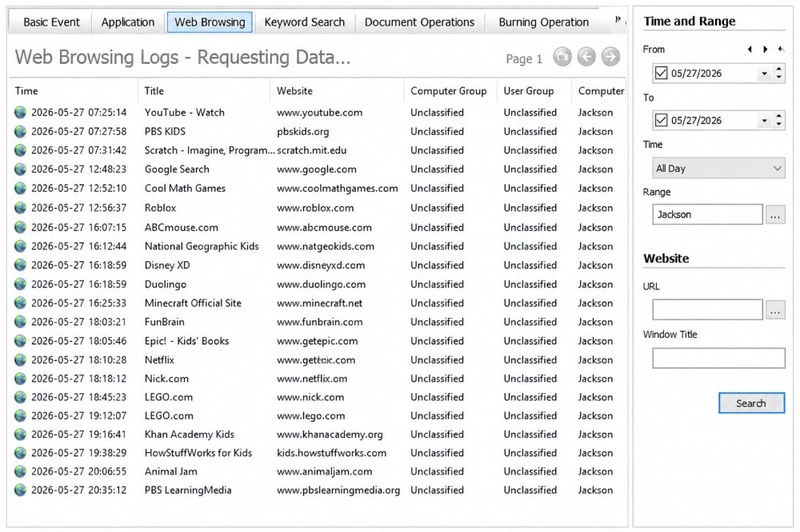Increase From date with the up spinner

(779, 69)
